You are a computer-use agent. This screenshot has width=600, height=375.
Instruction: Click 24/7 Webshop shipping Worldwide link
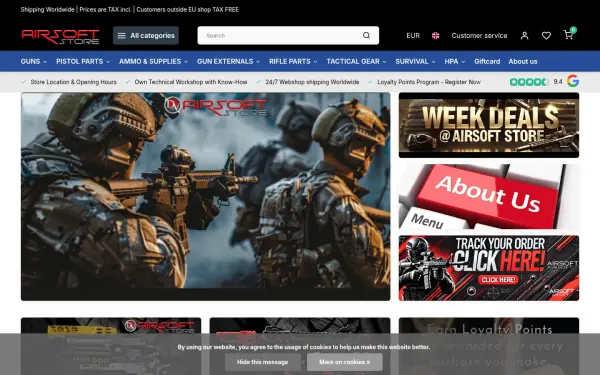click(x=312, y=82)
